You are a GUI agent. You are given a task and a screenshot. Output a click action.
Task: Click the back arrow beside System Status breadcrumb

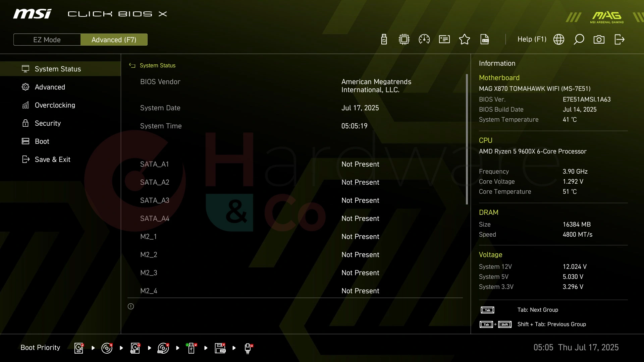(x=132, y=66)
